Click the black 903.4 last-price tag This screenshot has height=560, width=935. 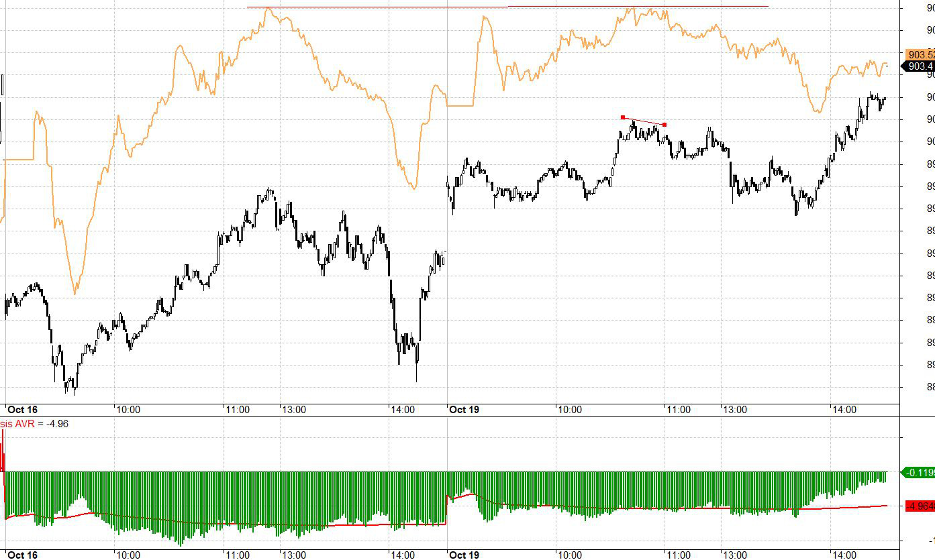[920, 66]
